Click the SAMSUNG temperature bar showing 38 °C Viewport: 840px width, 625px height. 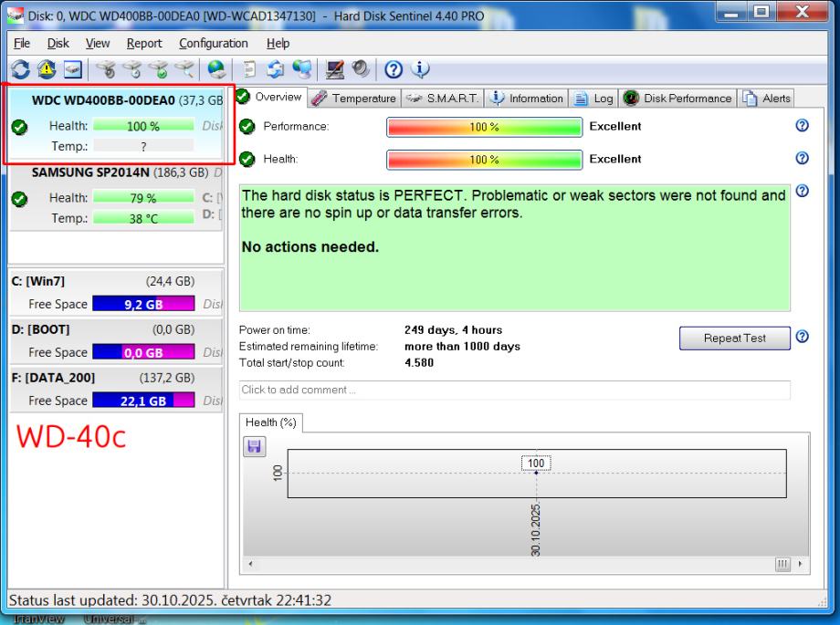tap(143, 218)
